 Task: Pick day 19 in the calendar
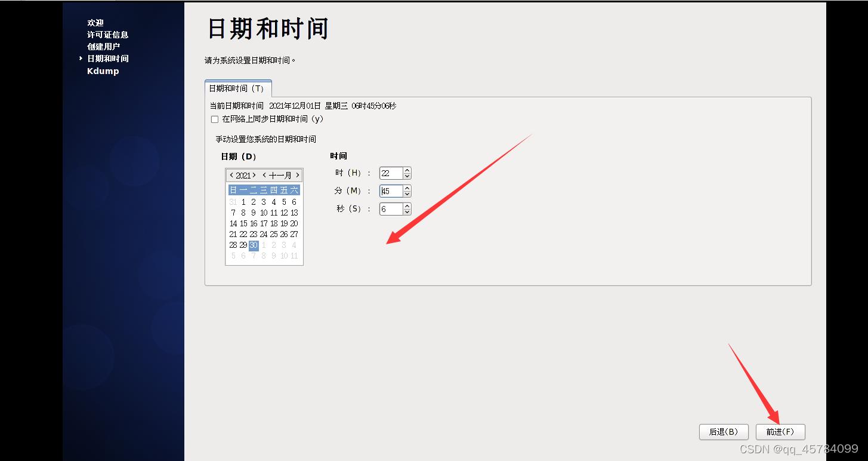tap(284, 223)
